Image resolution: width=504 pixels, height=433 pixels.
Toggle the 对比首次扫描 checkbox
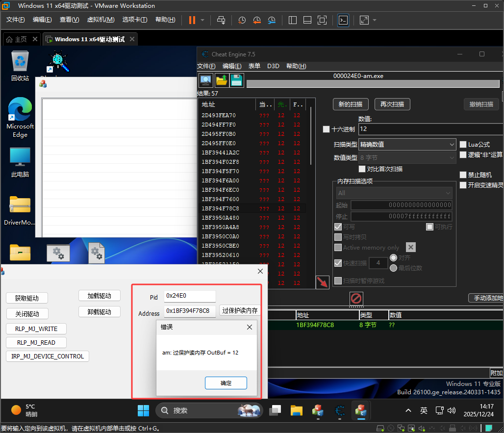click(362, 169)
